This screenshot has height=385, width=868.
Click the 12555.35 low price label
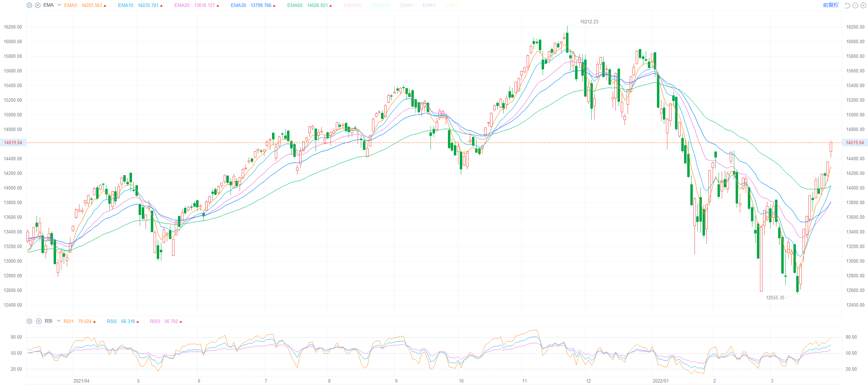pos(775,298)
